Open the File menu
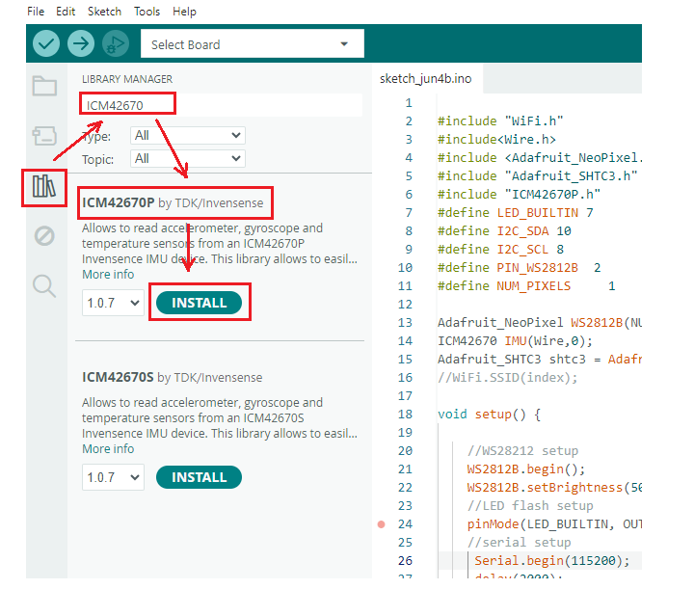Image resolution: width=694 pixels, height=616 pixels. [x=36, y=12]
